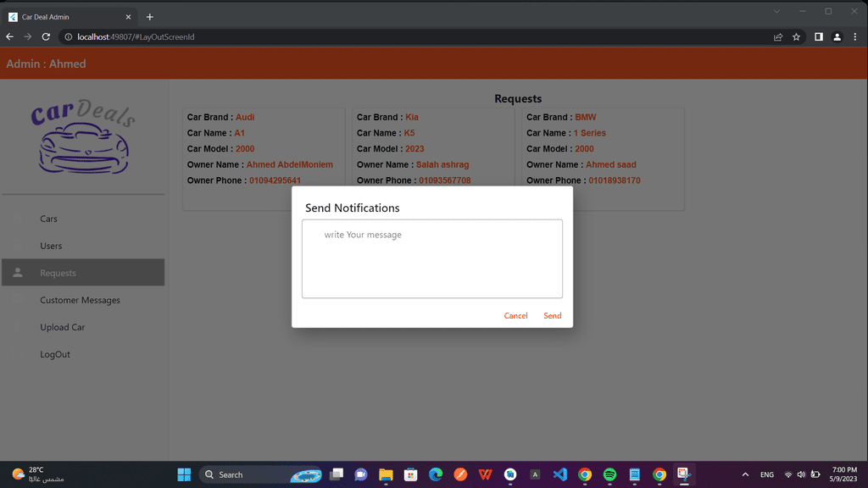Close the Car Deal Admin tab
This screenshot has height=488, width=868.
click(x=129, y=17)
